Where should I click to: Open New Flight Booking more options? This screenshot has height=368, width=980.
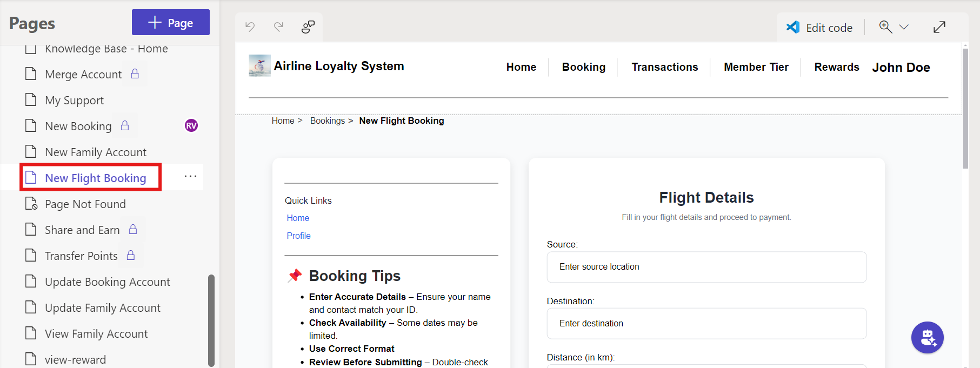[x=190, y=177]
